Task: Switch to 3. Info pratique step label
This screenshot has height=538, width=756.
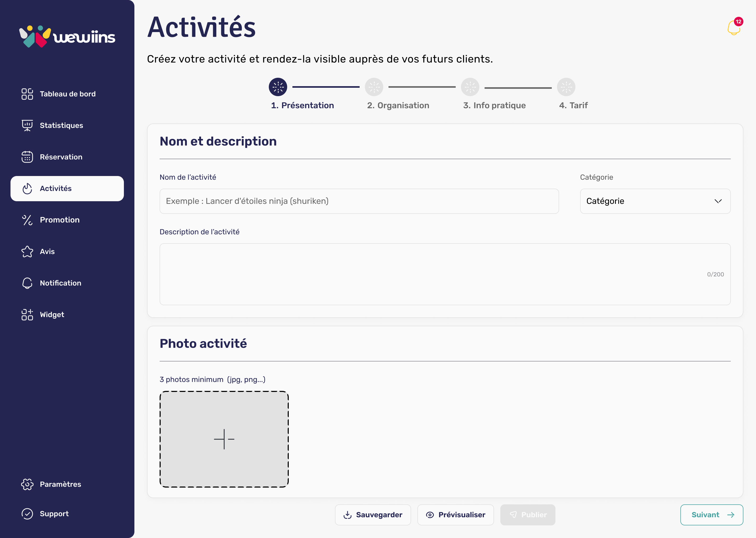Action: [495, 105]
